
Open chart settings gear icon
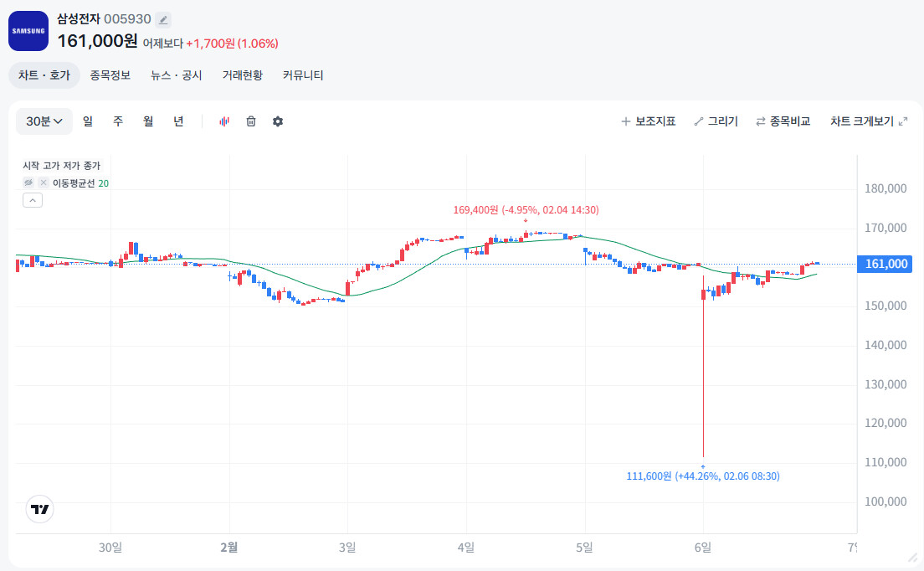(278, 121)
